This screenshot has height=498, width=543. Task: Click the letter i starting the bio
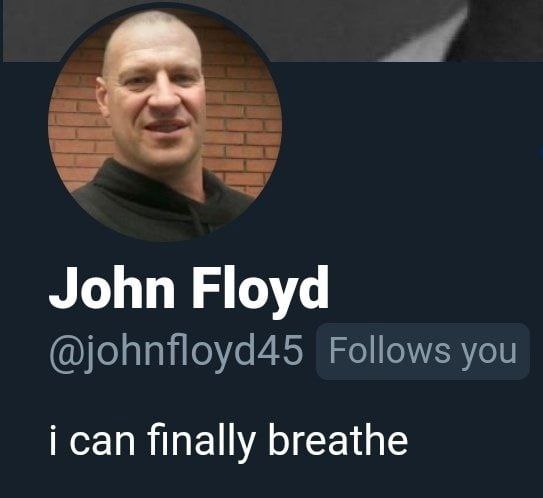pos(53,440)
